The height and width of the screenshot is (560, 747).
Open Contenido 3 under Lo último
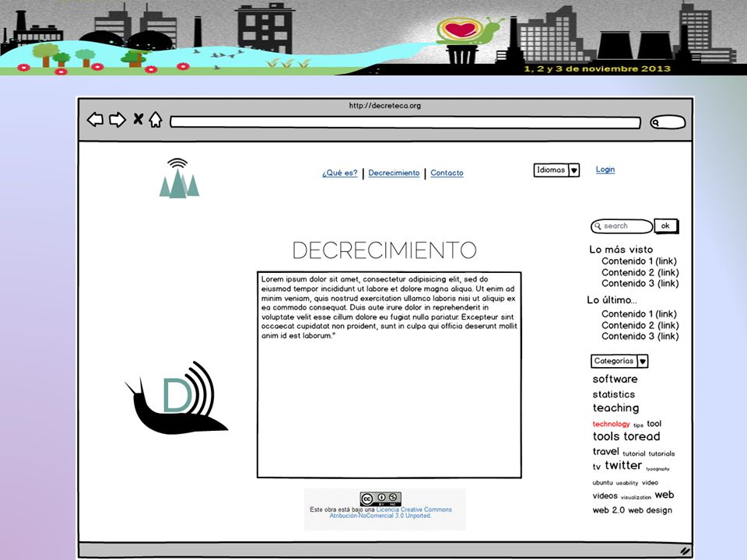click(640, 336)
